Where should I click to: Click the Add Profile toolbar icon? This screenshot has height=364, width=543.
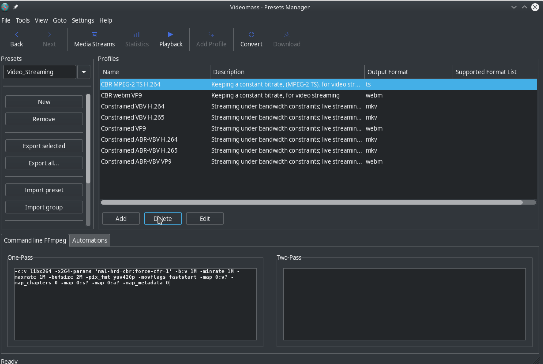point(211,39)
